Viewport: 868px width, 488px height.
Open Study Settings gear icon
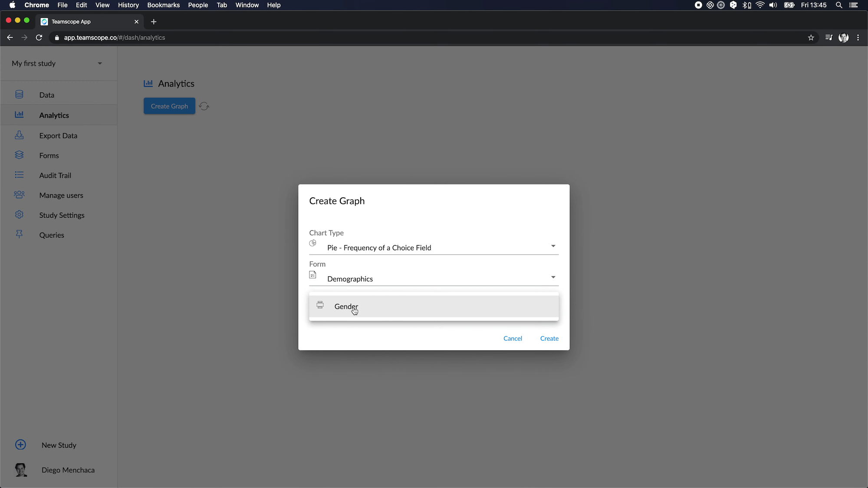[19, 215]
